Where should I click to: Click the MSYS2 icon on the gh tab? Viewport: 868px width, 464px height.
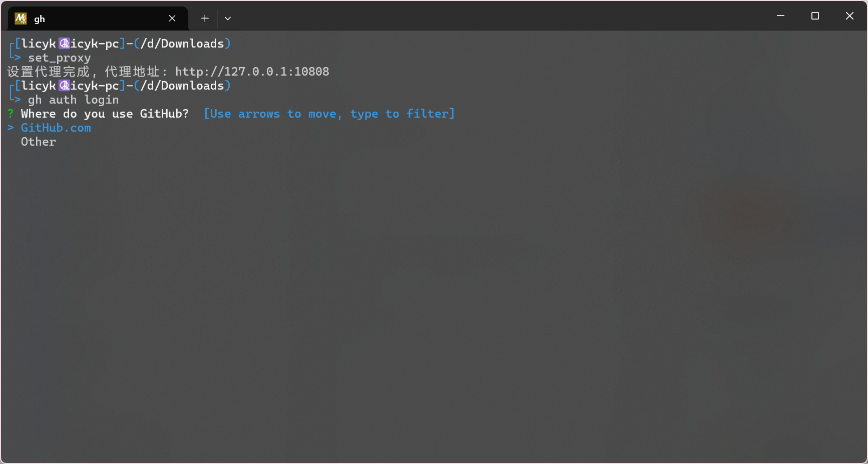pyautogui.click(x=21, y=19)
